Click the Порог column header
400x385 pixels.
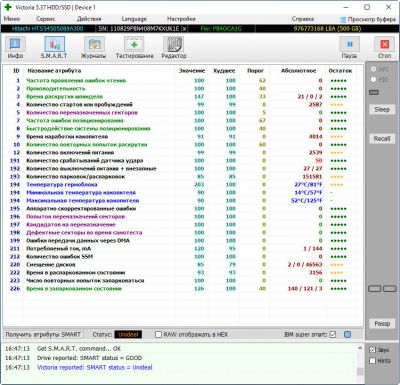tap(255, 71)
